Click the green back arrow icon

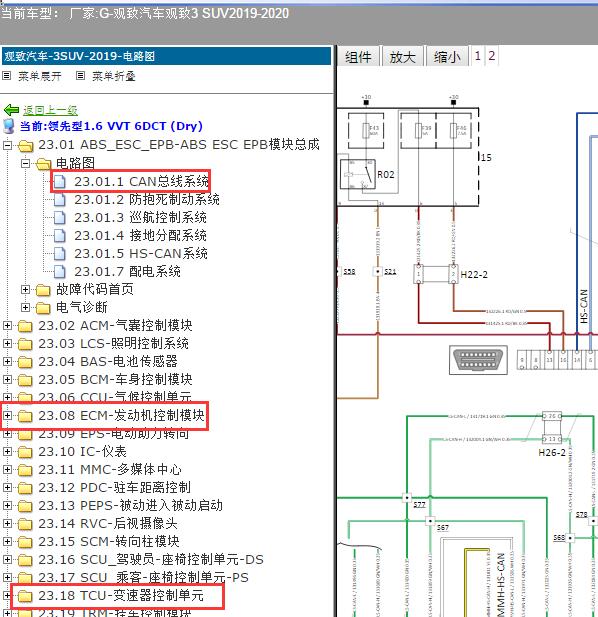tap(11, 110)
